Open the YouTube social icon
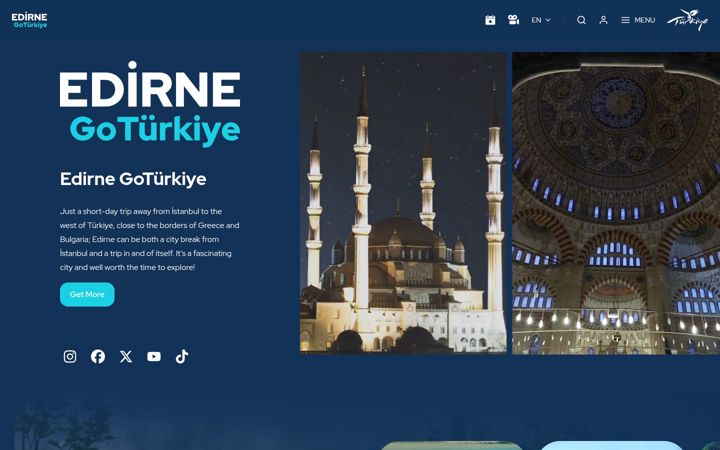Image resolution: width=720 pixels, height=450 pixels. 154,356
